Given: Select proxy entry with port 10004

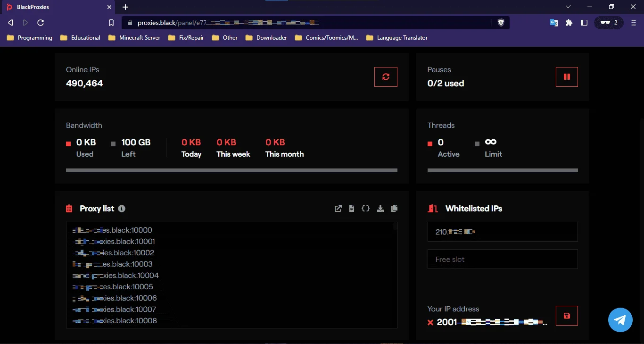Looking at the screenshot, I should (x=116, y=276).
